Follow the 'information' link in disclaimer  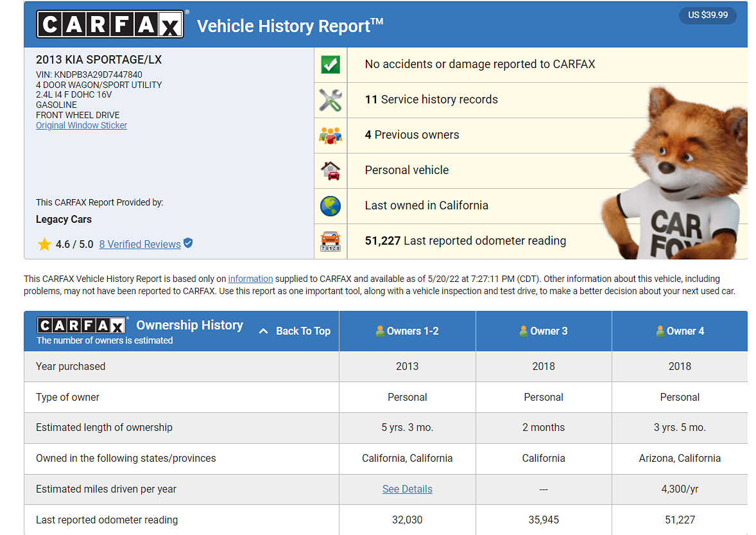click(x=250, y=279)
